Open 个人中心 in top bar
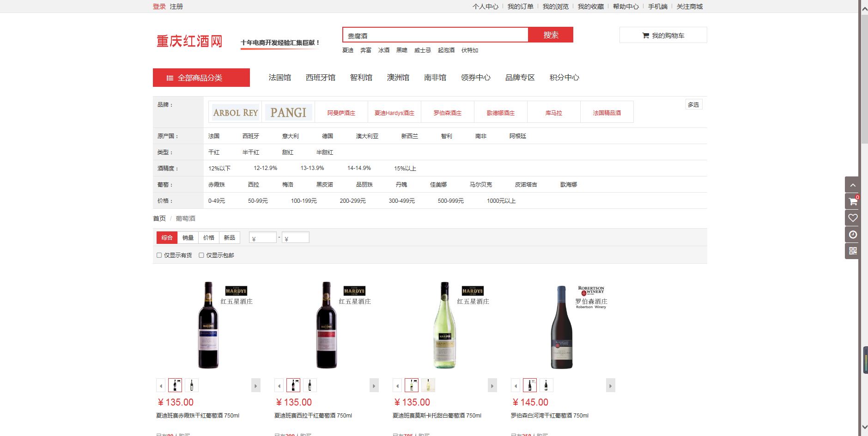The image size is (868, 436). point(486,6)
